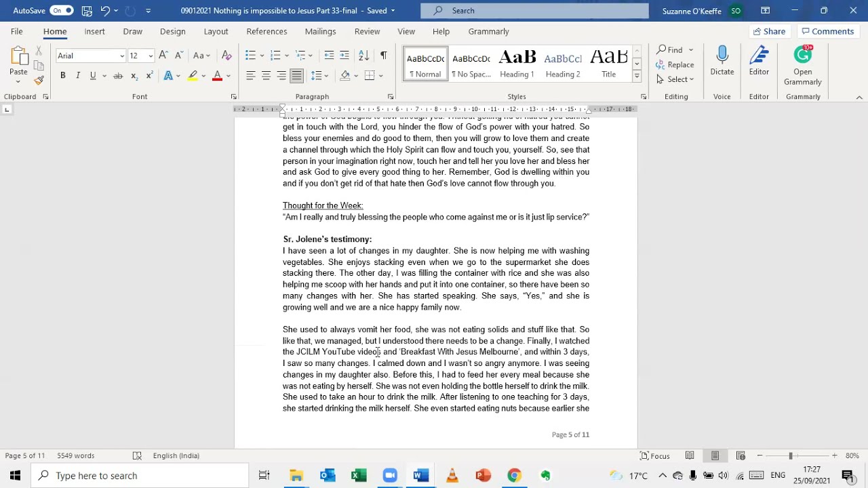Viewport: 868px width, 488px height.
Task: Toggle Justify alignment
Action: click(296, 76)
